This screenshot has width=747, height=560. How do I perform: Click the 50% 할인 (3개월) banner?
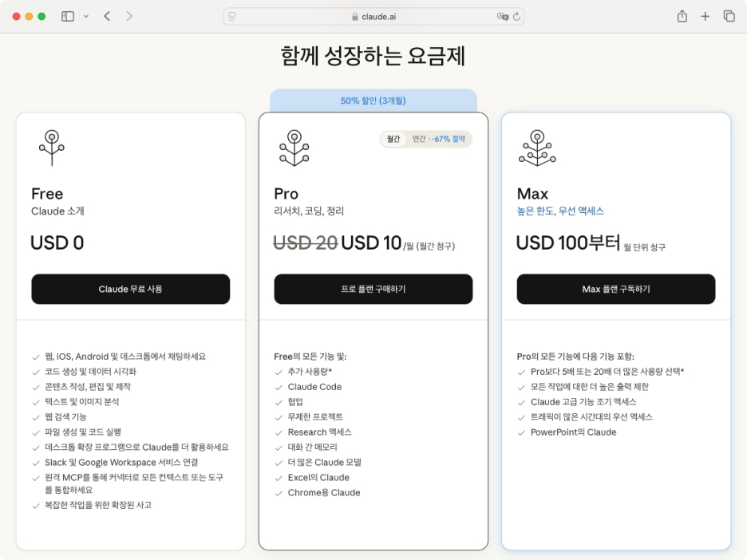click(373, 101)
